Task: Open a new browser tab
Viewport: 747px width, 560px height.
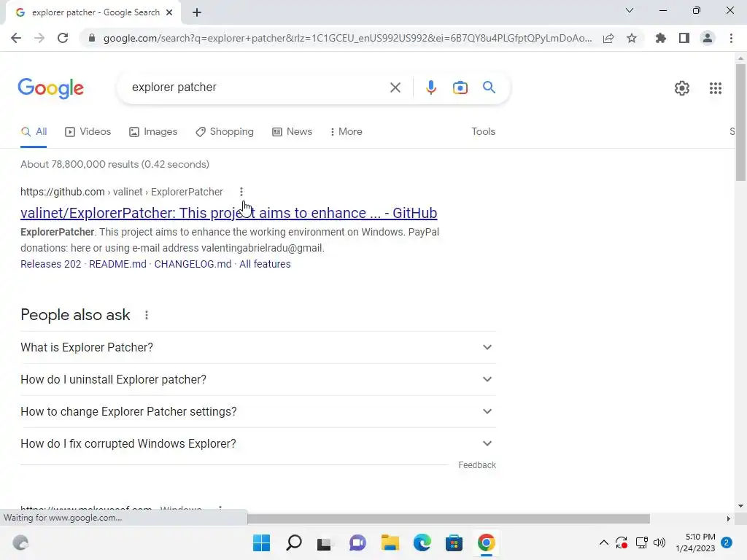Action: click(197, 12)
